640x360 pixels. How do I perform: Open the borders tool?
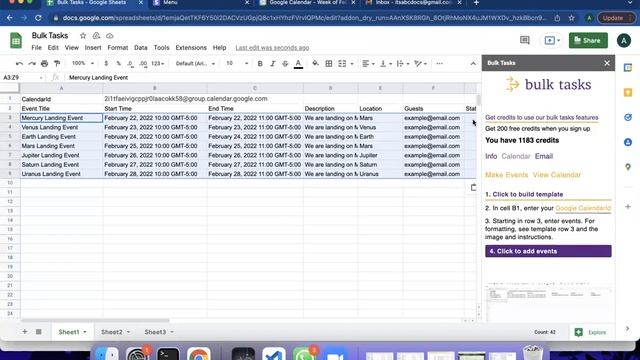(329, 64)
